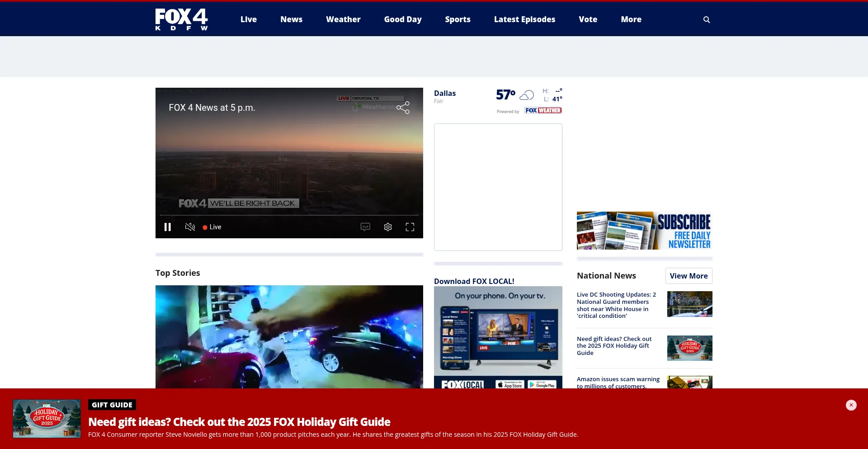Unmute the video player audio
Image resolution: width=868 pixels, height=449 pixels.
coord(190,227)
